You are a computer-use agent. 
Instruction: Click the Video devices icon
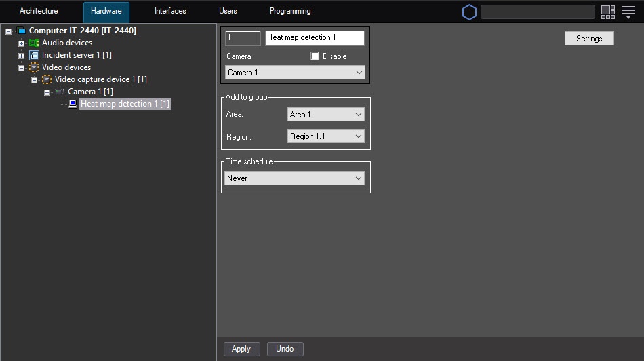(x=34, y=67)
